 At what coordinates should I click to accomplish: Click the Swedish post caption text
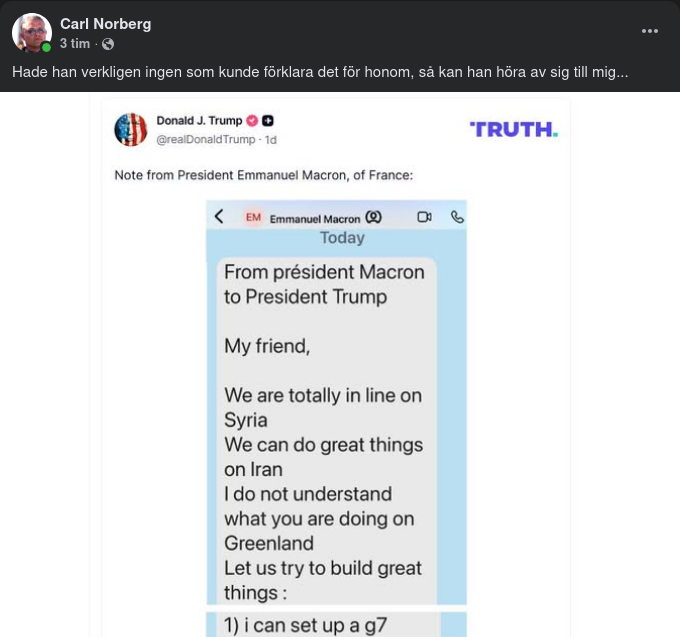pos(320,72)
